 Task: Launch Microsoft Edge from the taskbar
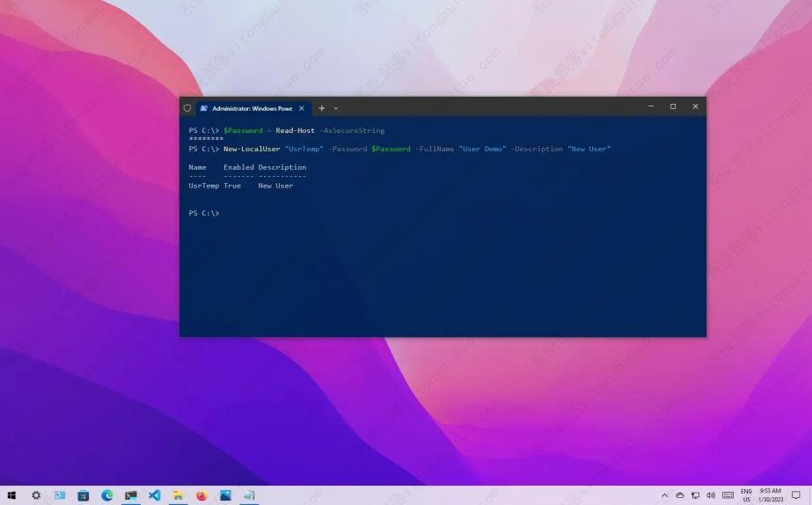[107, 495]
